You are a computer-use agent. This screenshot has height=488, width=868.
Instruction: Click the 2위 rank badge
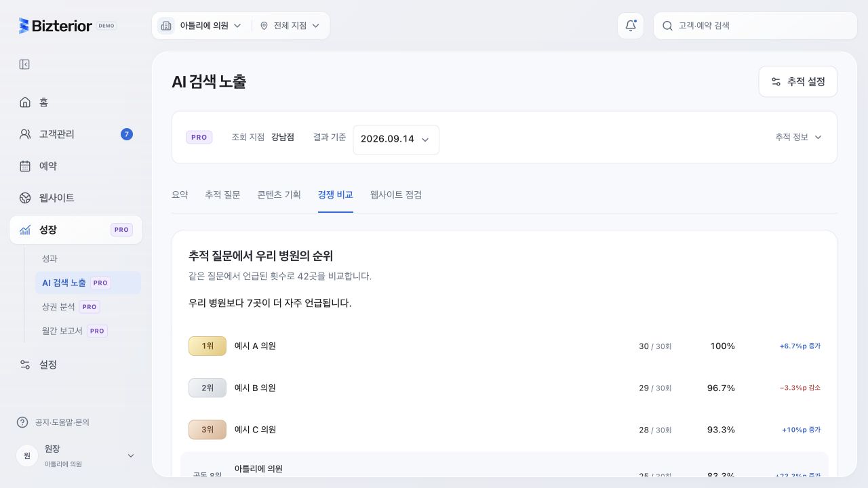[208, 388]
